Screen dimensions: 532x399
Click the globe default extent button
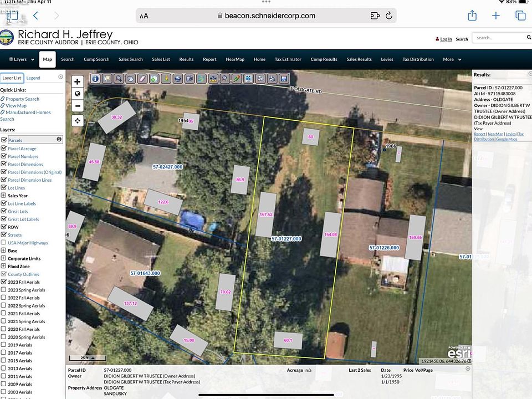[78, 94]
